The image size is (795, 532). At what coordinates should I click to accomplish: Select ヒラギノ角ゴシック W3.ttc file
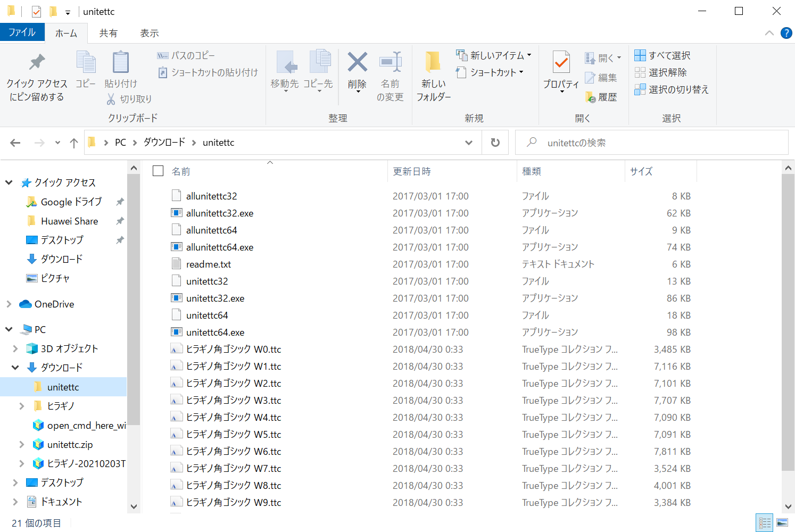(x=233, y=401)
